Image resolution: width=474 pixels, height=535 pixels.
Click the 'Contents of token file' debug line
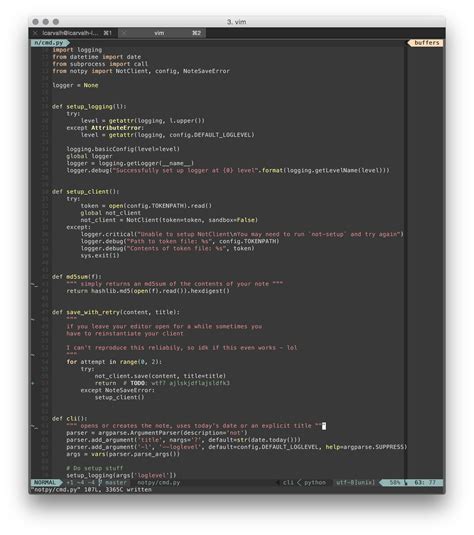coord(167,249)
